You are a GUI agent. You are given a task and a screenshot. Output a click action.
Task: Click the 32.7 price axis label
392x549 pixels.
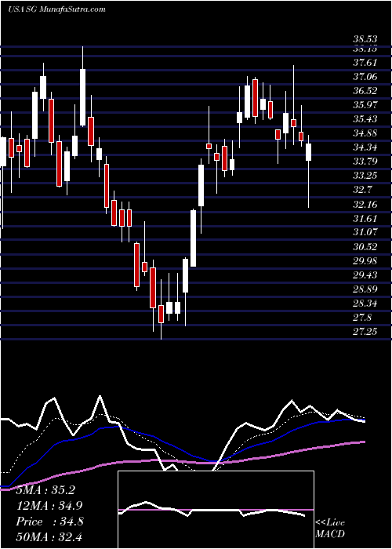coord(362,190)
